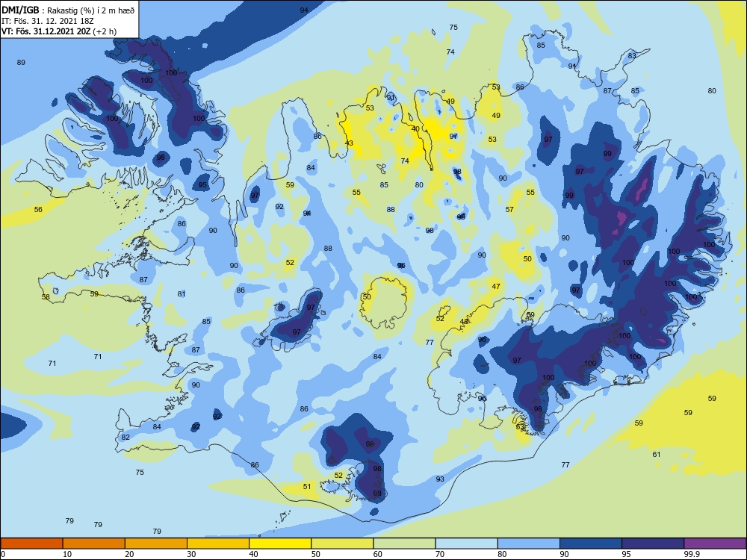Viewport: 747px width, 560px height.
Task: Click the map value '58' on the western peninsula tip
Action: tap(46, 296)
